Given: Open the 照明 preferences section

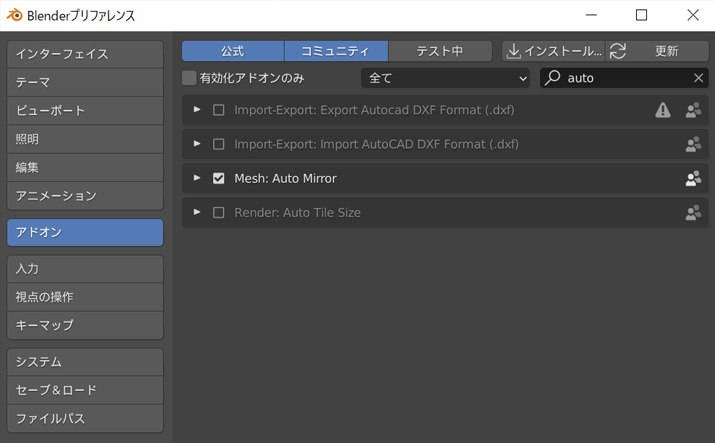Looking at the screenshot, I should click(x=85, y=139).
